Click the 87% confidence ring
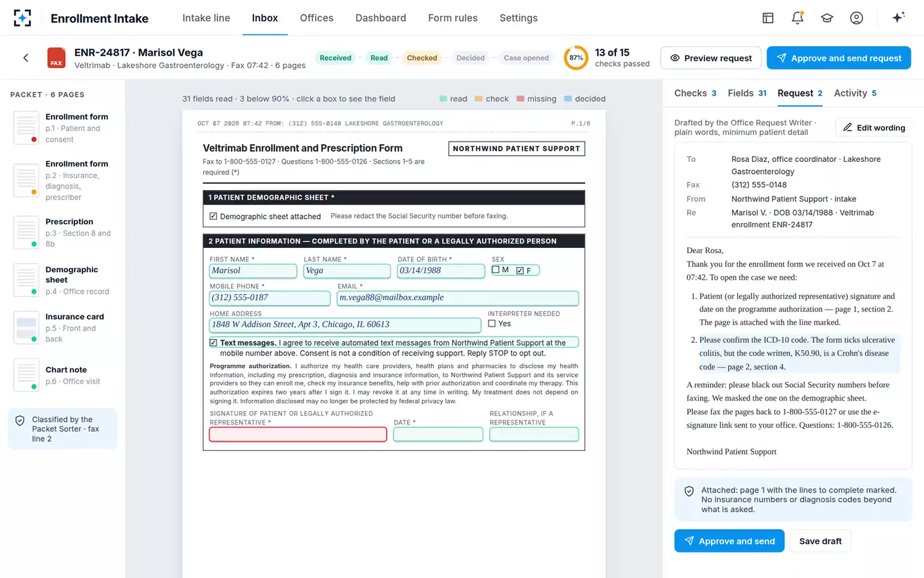 coord(576,58)
